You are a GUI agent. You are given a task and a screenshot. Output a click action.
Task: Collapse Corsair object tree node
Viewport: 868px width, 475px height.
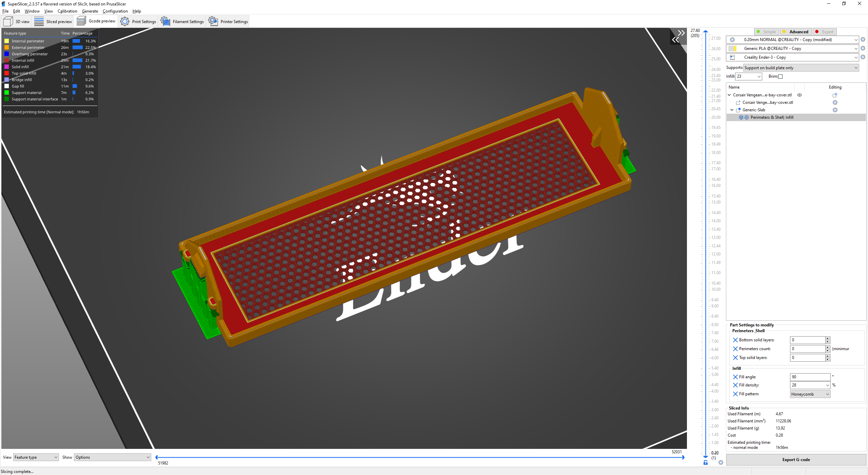pos(729,95)
